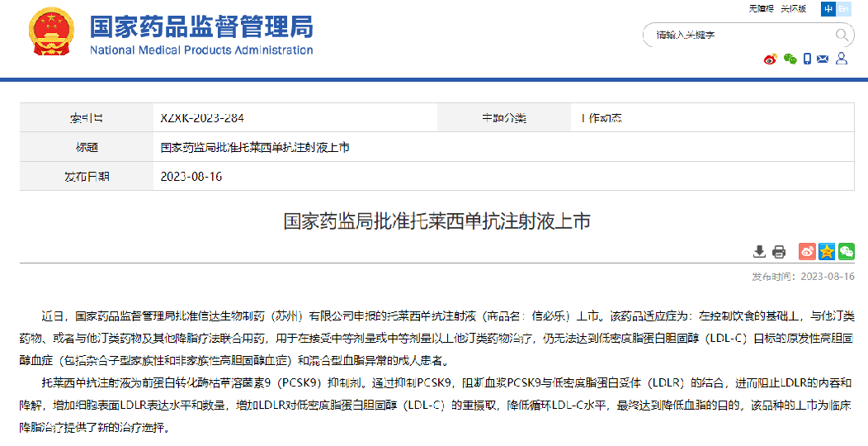Open the header WeChat icon
The image size is (868, 446).
tap(790, 59)
